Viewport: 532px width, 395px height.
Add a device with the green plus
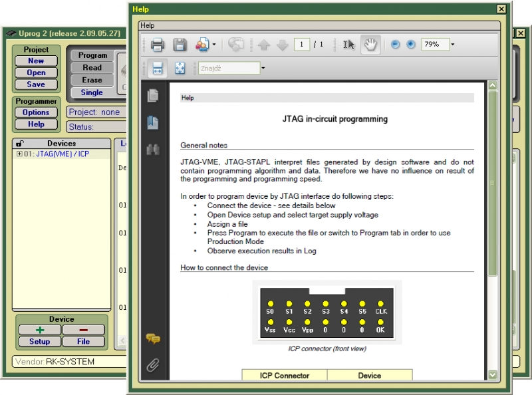(40, 330)
